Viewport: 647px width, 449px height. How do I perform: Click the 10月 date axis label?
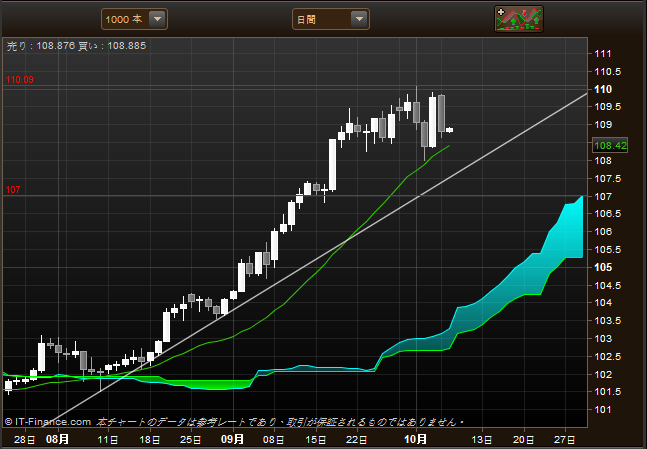click(415, 439)
